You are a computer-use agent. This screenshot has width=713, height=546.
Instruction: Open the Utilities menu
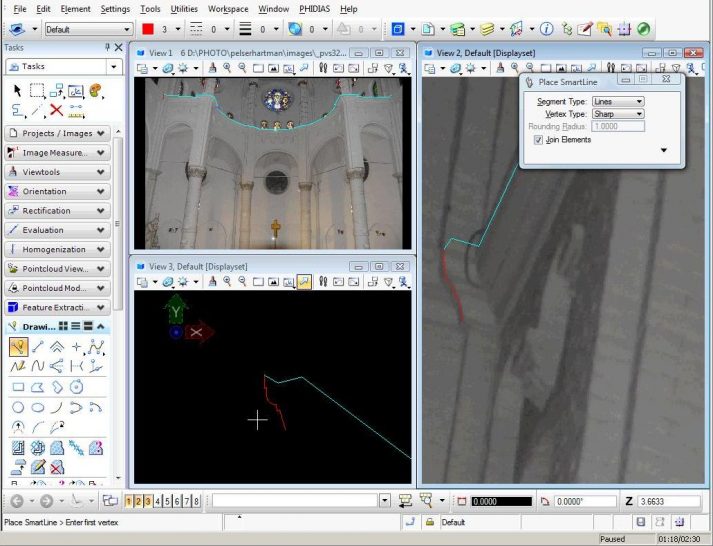[x=184, y=9]
